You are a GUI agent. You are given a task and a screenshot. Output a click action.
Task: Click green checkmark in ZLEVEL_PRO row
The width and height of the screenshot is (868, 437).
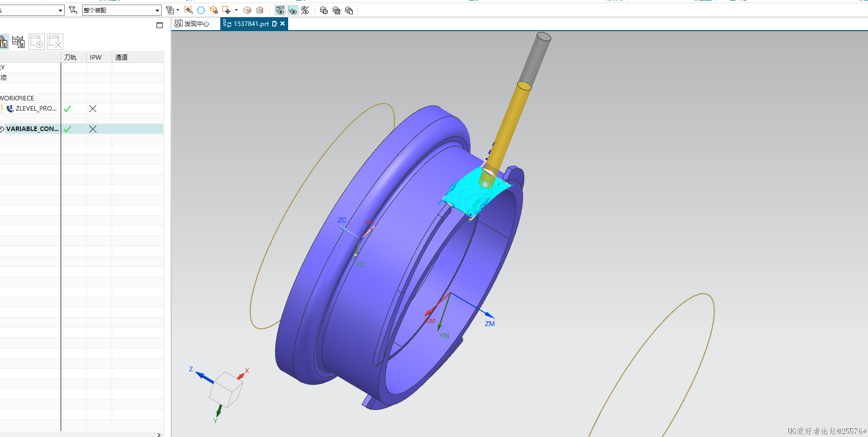point(67,109)
